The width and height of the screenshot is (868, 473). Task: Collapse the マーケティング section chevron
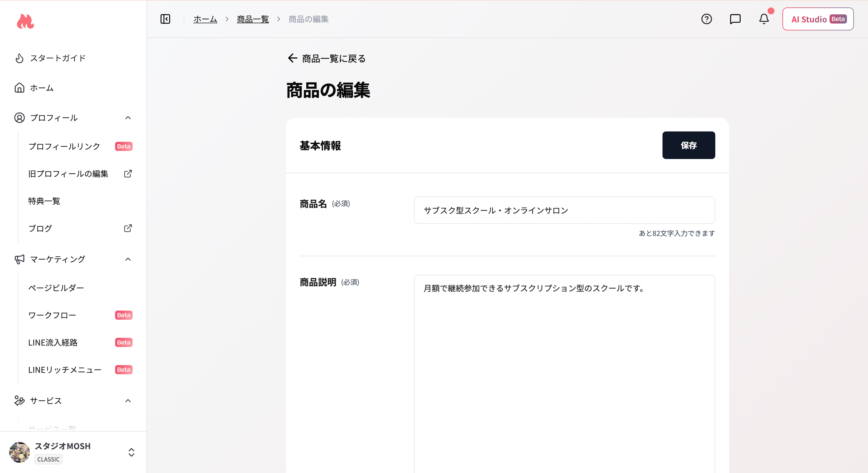click(128, 259)
